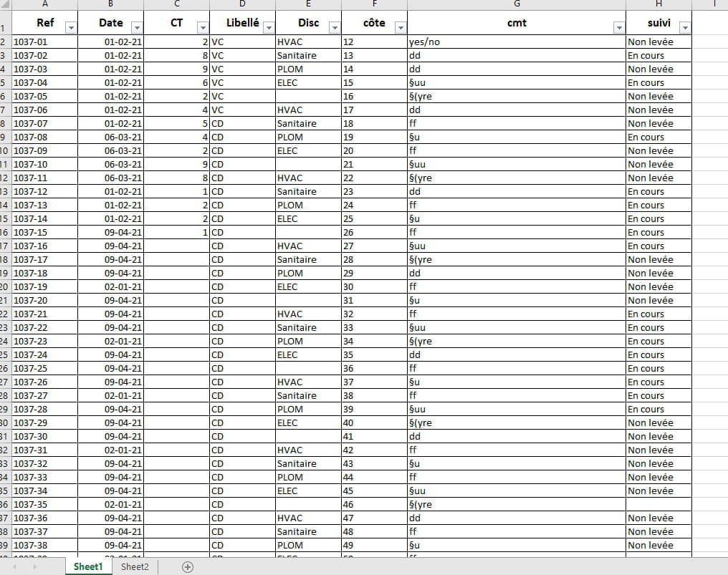Select column H by its header
728x575 pixels.
(x=658, y=4)
